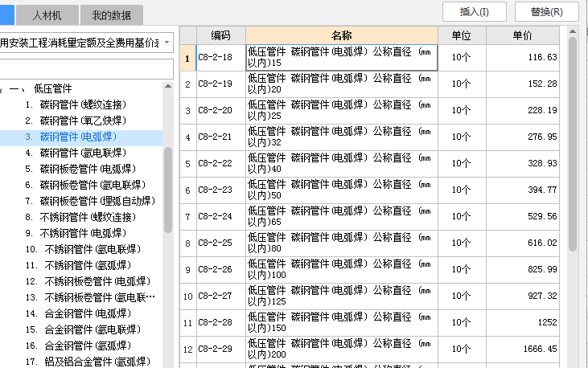Click price cell 616.02
The width and height of the screenshot is (588, 368).
tap(523, 243)
